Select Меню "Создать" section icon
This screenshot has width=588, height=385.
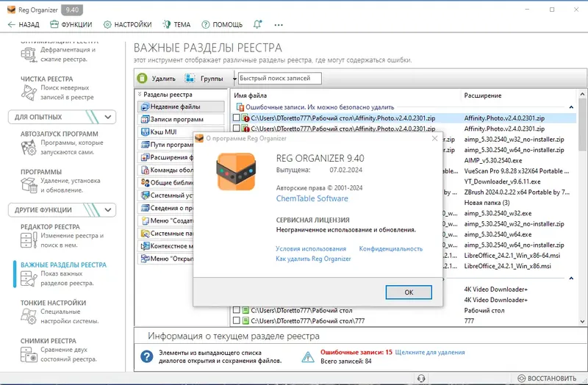coord(145,221)
